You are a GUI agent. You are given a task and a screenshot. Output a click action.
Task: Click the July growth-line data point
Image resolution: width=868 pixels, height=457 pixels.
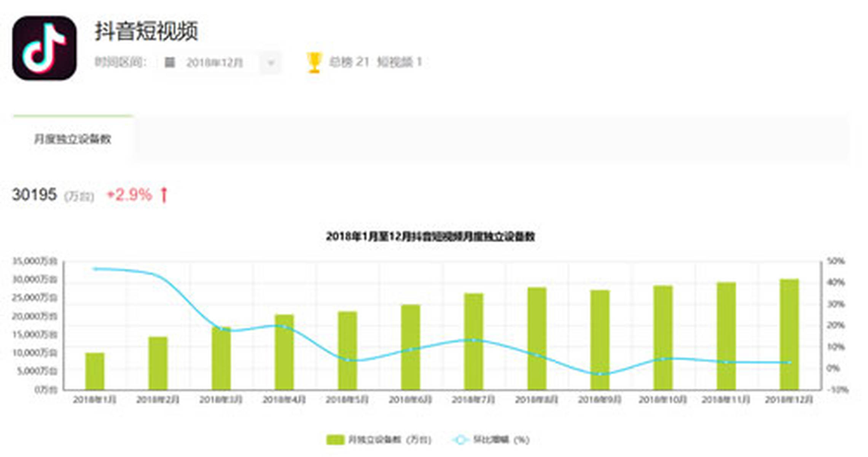click(474, 340)
